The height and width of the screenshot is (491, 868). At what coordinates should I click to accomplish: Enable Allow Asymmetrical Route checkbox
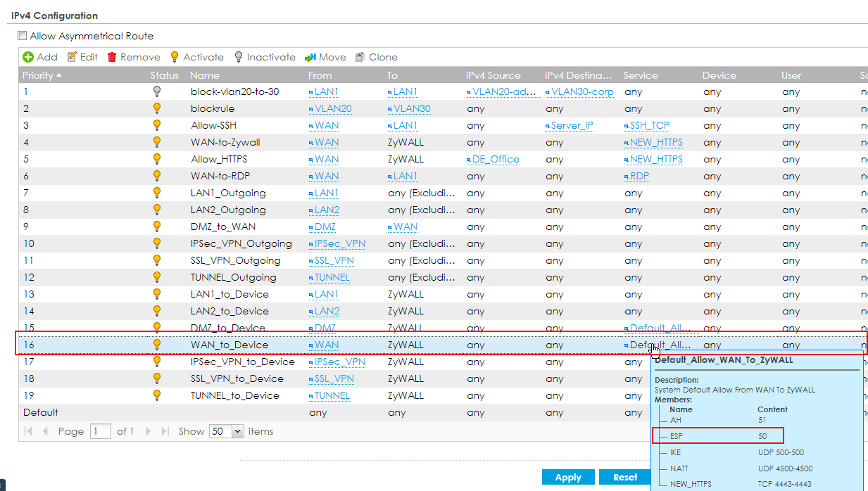[22, 36]
